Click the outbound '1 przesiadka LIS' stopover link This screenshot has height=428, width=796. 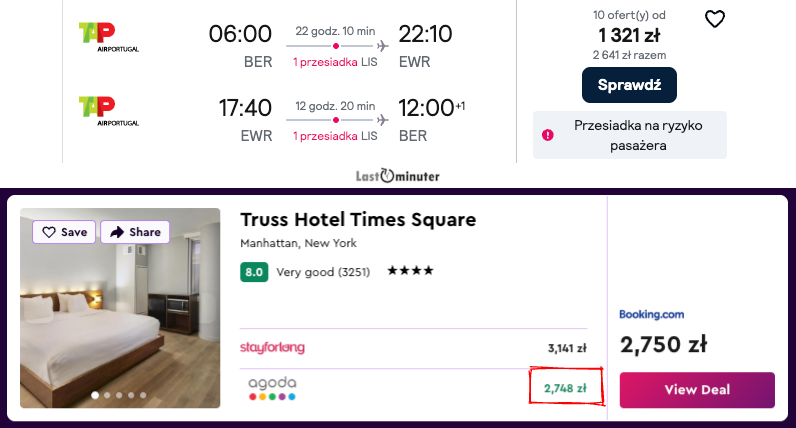point(335,62)
